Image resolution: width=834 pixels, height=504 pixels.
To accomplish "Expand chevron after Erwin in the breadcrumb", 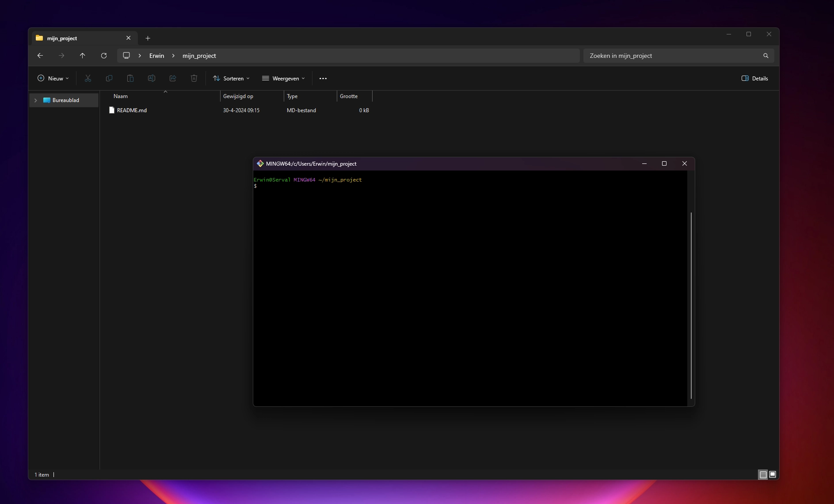I will click(x=173, y=56).
